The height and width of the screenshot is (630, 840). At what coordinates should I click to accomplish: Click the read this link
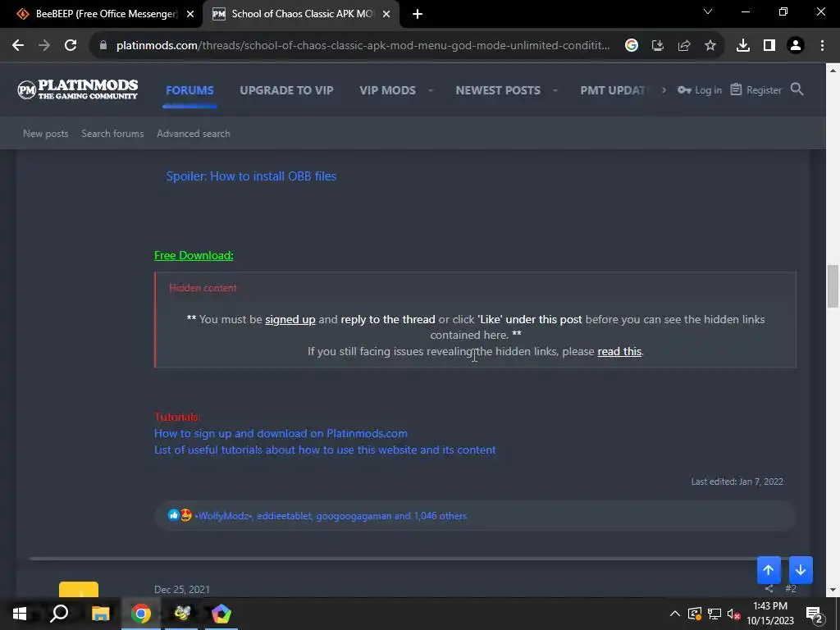tap(619, 351)
